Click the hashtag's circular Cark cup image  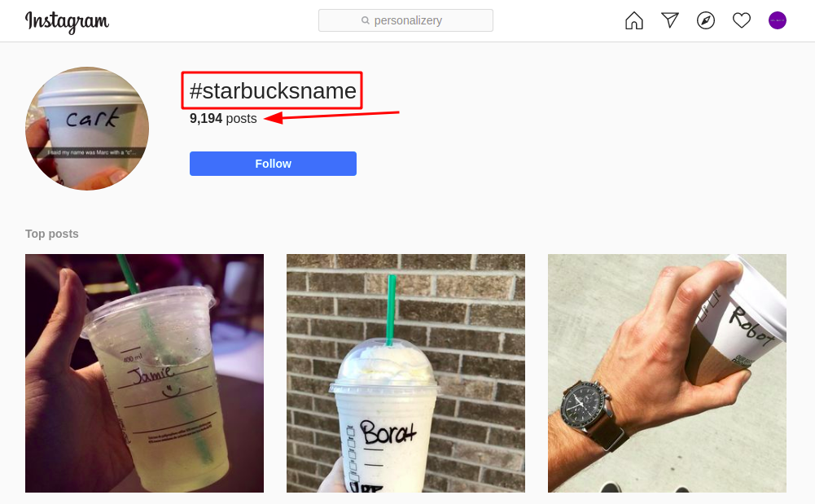tap(87, 129)
